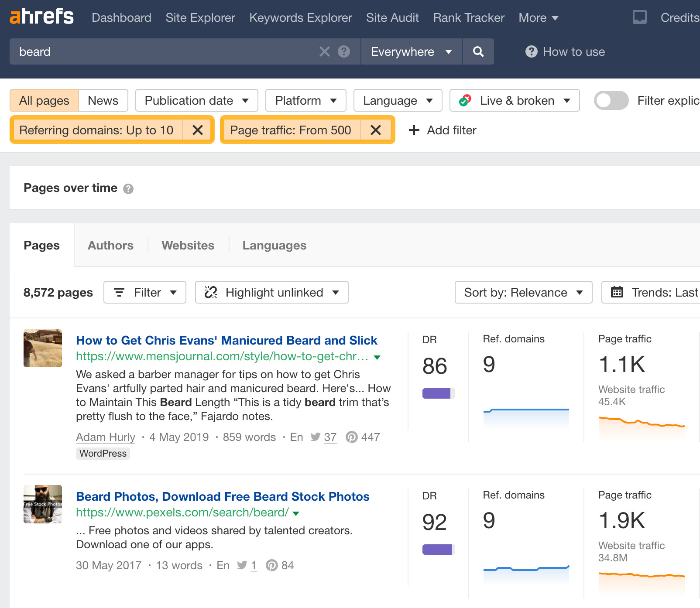Click the How to use question mark icon

coord(531,51)
